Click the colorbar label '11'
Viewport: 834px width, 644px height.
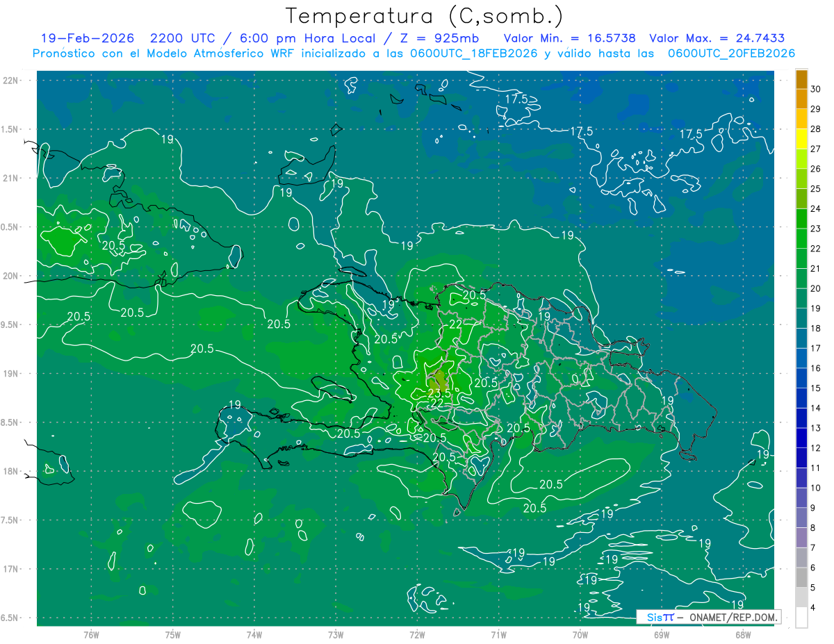coord(816,468)
